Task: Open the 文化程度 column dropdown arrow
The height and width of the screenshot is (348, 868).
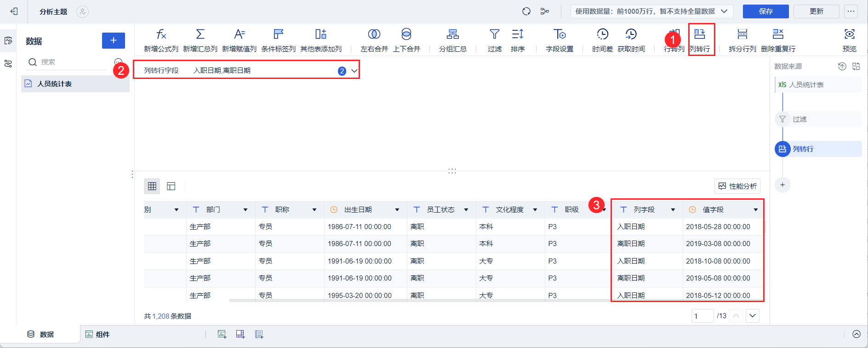Action: (535, 210)
